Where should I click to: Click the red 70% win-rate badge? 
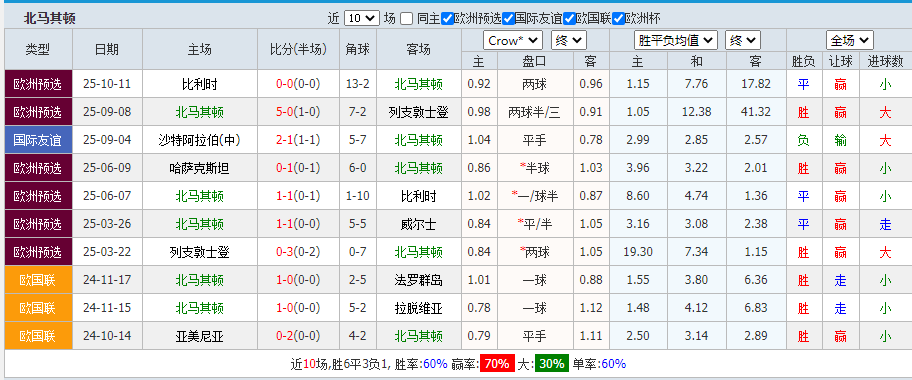point(496,364)
